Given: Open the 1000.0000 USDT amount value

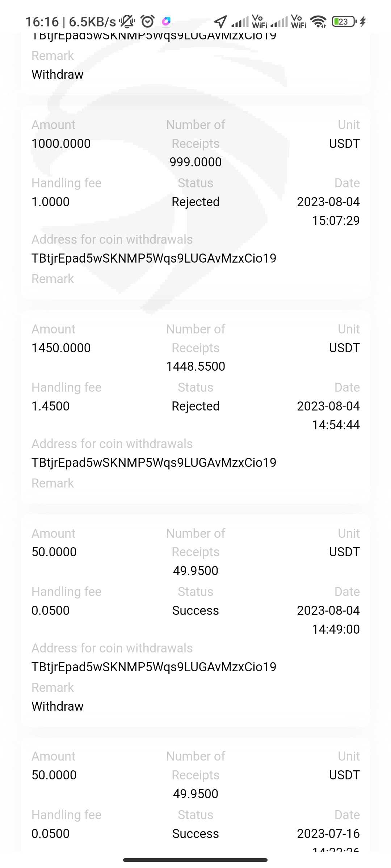Looking at the screenshot, I should (x=61, y=144).
